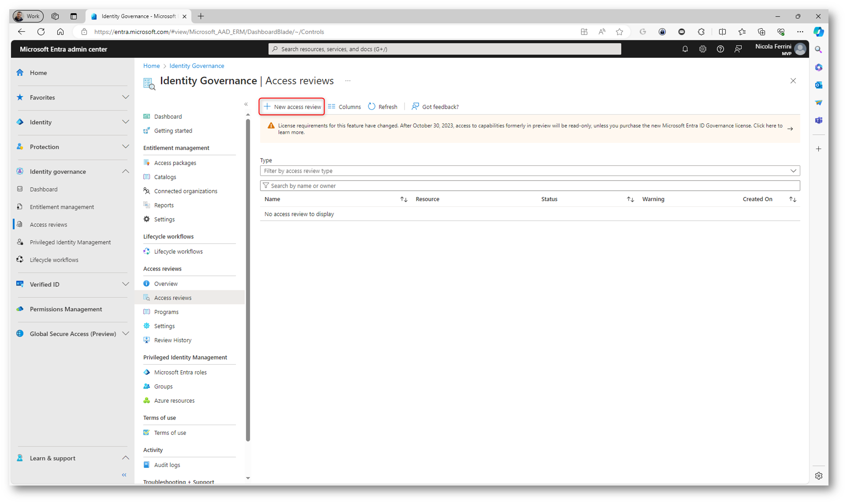Open Privileged Identity Management in the left menu
Image resolution: width=847 pixels, height=504 pixels.
tap(70, 242)
